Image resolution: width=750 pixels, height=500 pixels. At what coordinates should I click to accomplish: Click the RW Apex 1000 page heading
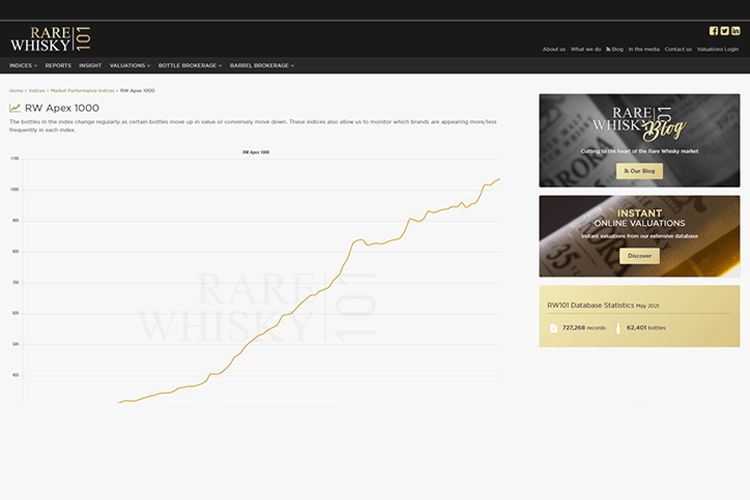pyautogui.click(x=62, y=108)
